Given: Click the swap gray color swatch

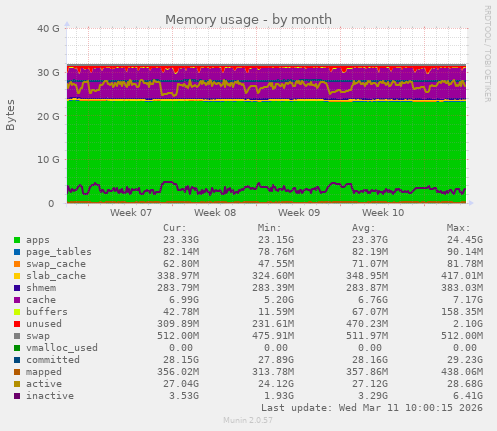Looking at the screenshot, I should [17, 336].
